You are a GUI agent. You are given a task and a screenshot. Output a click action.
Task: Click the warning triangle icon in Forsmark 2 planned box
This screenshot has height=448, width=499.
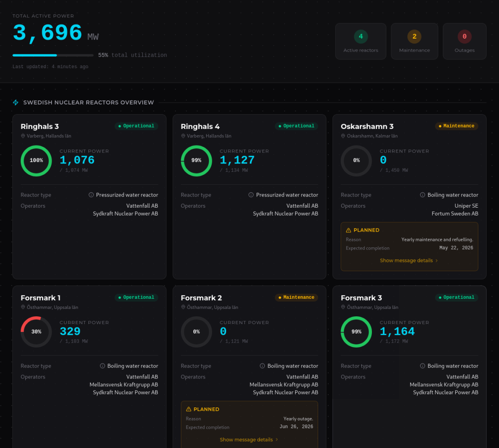coord(188,409)
